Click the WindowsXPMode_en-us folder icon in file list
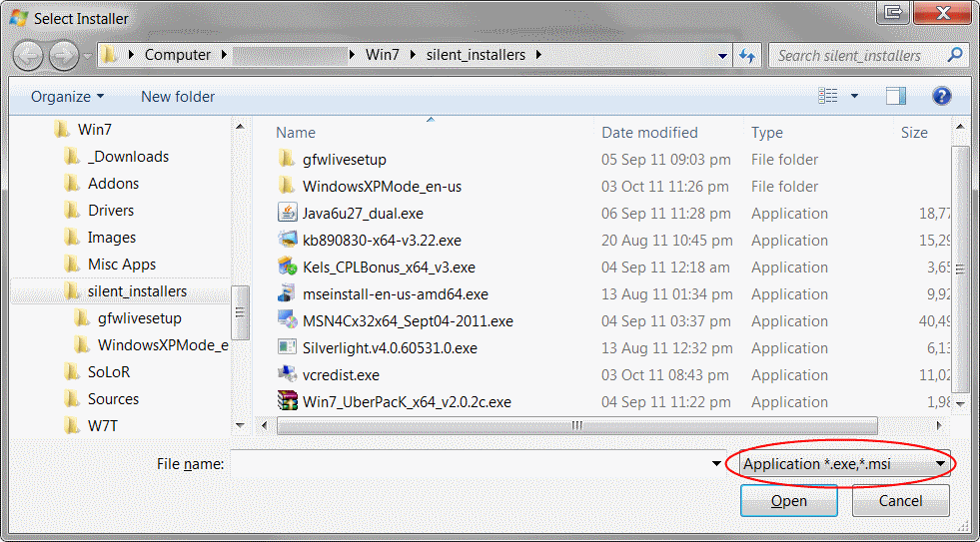Image resolution: width=980 pixels, height=542 pixels. (x=287, y=186)
